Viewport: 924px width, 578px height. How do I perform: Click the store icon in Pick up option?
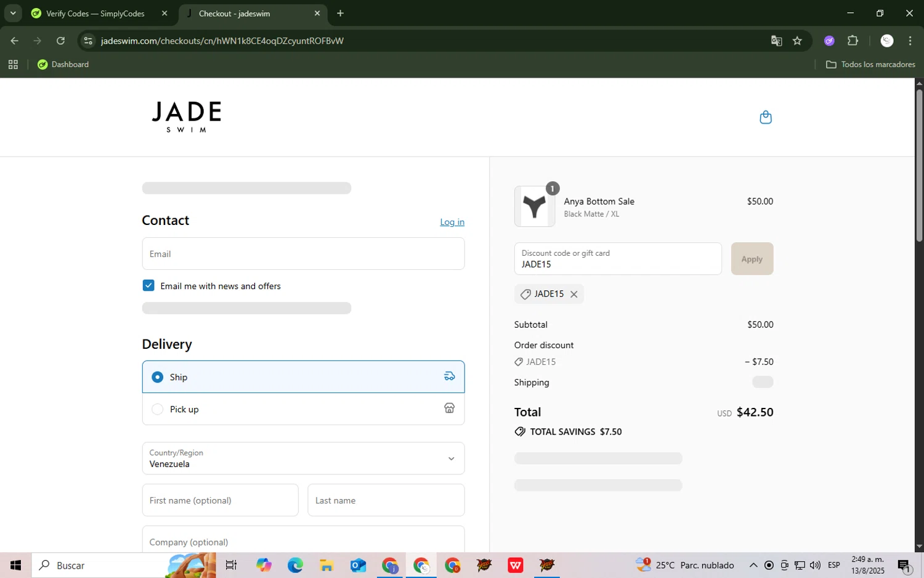point(450,409)
